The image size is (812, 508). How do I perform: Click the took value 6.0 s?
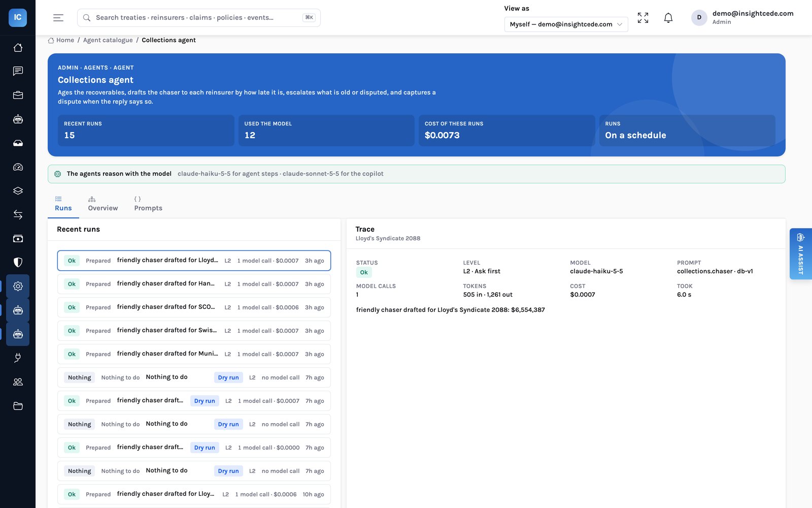[x=684, y=295]
